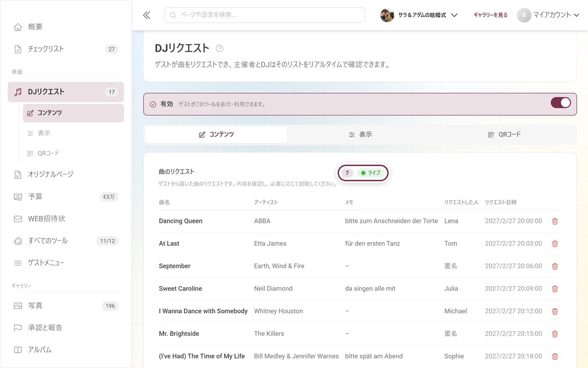Click the Dancing Queen song title
588x368 pixels.
click(180, 221)
